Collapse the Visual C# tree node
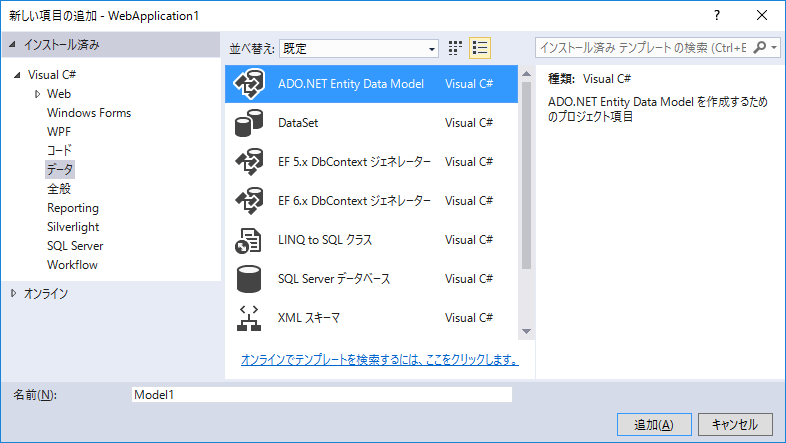Image resolution: width=786 pixels, height=443 pixels. click(17, 75)
